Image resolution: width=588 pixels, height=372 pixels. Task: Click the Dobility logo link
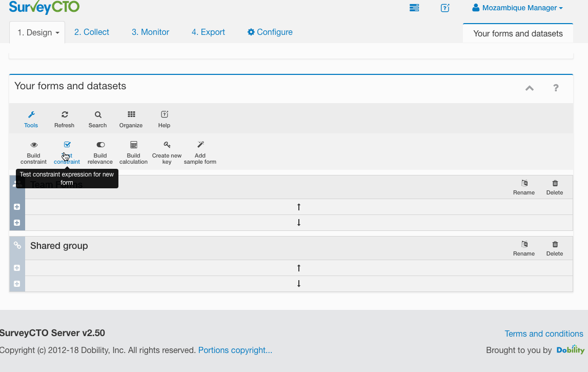tap(571, 350)
